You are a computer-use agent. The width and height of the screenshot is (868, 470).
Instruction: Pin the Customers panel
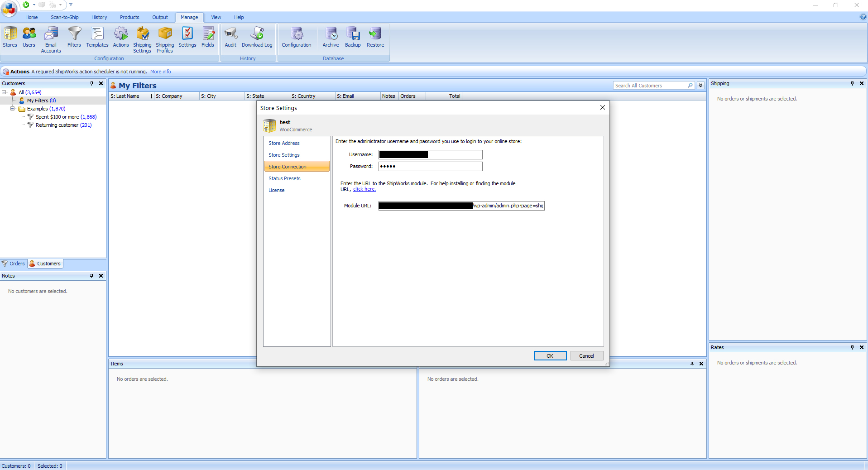(91, 83)
